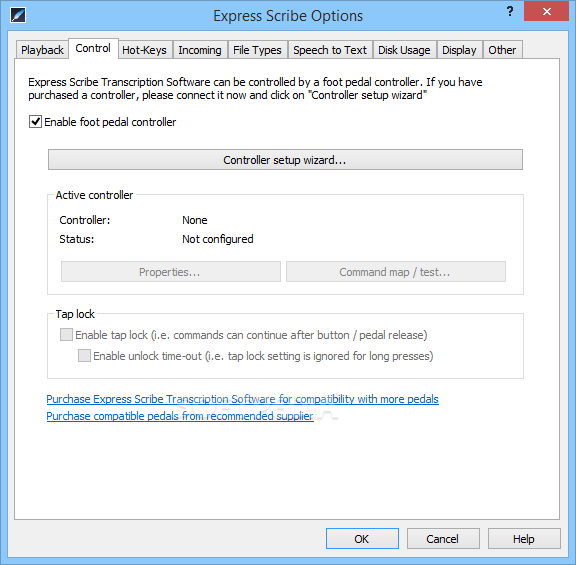The image size is (576, 565).
Task: Click the question mark help icon in title bar
Action: point(510,11)
